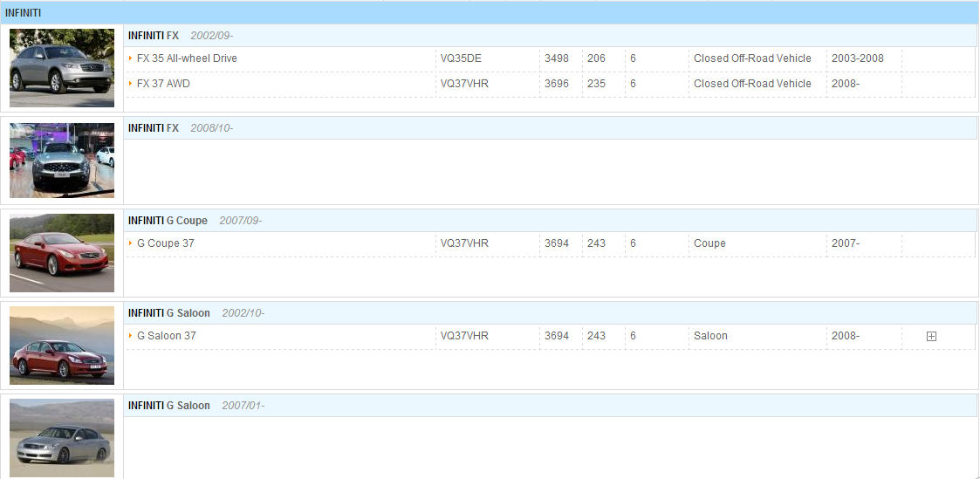Click 2008- in the FX 37 AWD row

[x=845, y=83]
